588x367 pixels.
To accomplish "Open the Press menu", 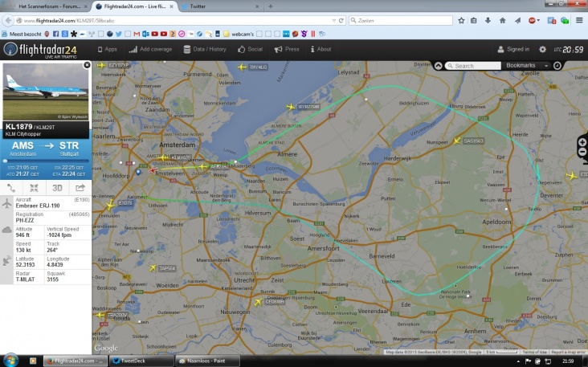I will [287, 49].
